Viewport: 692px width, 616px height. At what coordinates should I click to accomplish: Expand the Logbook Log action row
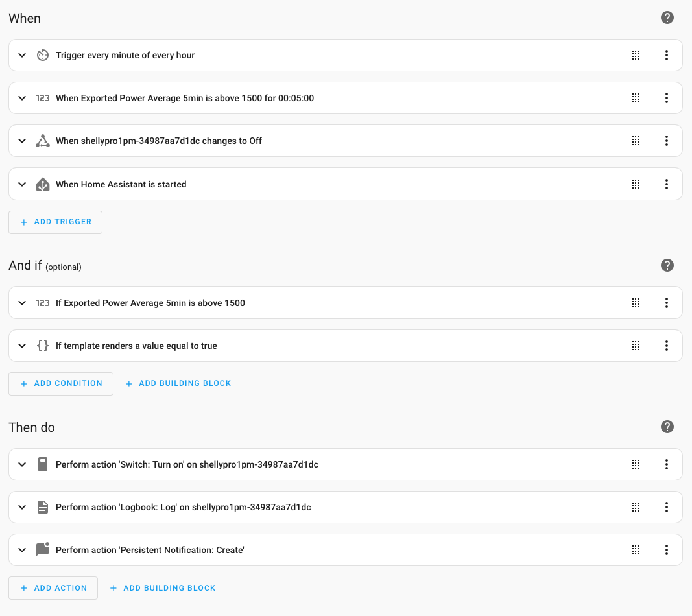click(x=22, y=507)
